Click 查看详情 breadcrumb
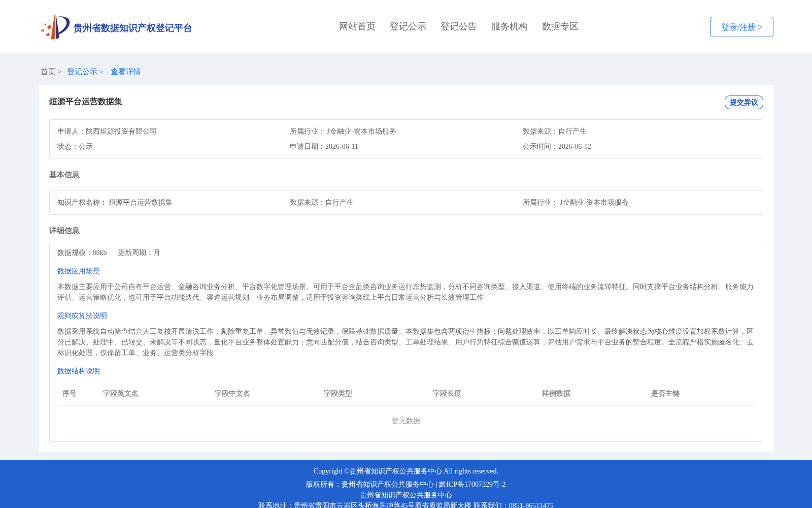The height and width of the screenshot is (508, 812). [x=126, y=72]
